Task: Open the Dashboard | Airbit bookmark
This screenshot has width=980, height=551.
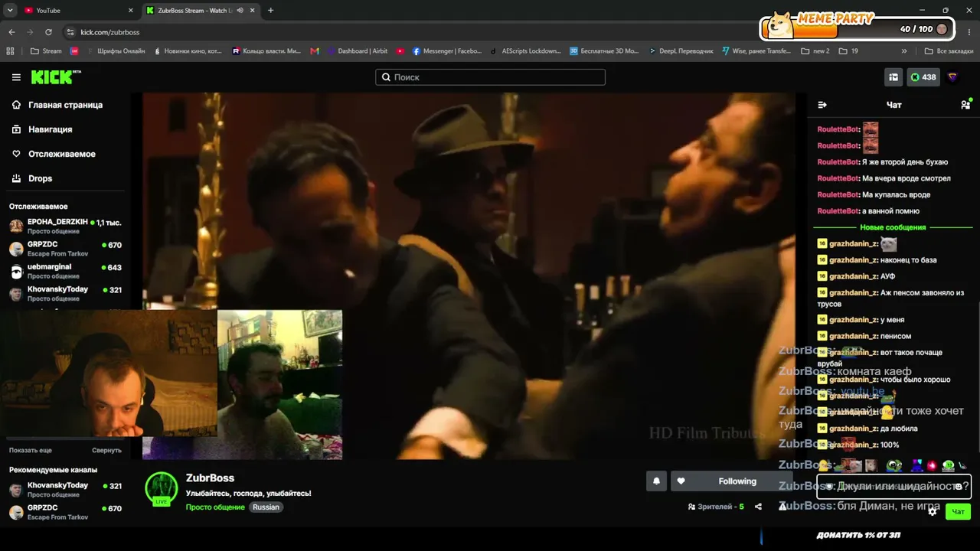Action: click(x=358, y=51)
